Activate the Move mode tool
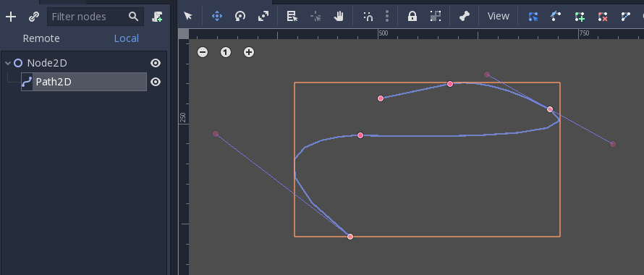The image size is (644, 275). 217,16
